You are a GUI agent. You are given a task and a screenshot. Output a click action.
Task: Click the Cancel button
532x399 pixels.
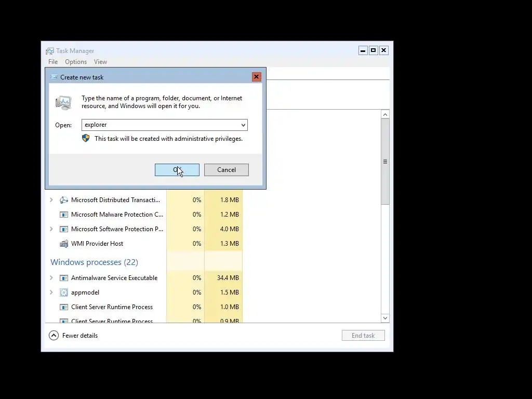coord(227,170)
